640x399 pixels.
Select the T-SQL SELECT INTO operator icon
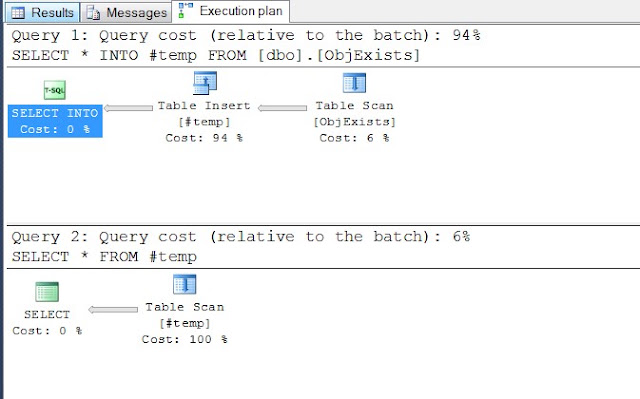(55, 90)
